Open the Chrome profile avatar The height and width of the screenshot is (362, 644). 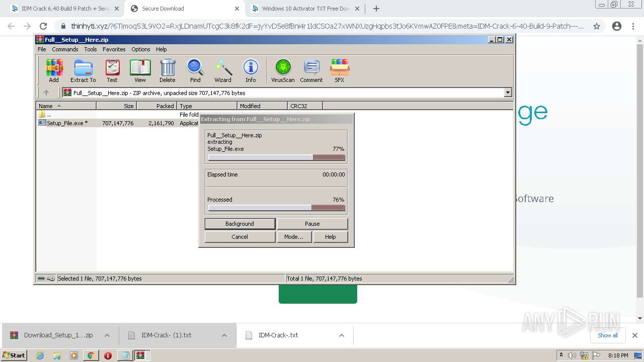(x=617, y=26)
